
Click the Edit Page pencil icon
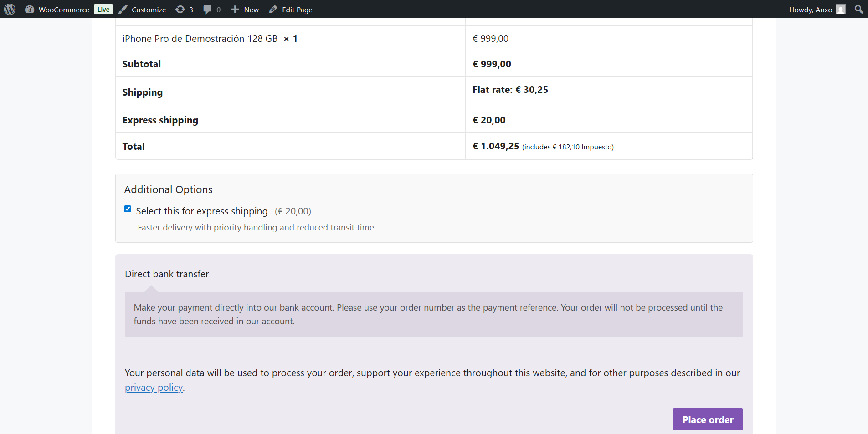(273, 10)
